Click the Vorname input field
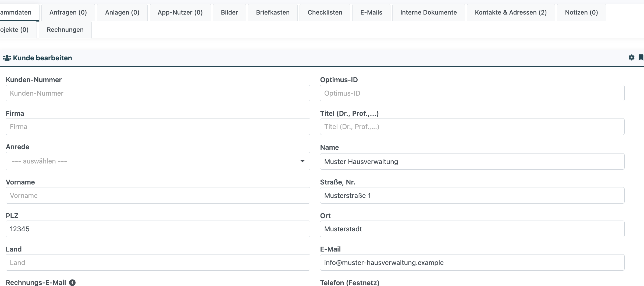Image resolution: width=644 pixels, height=286 pixels. click(158, 196)
